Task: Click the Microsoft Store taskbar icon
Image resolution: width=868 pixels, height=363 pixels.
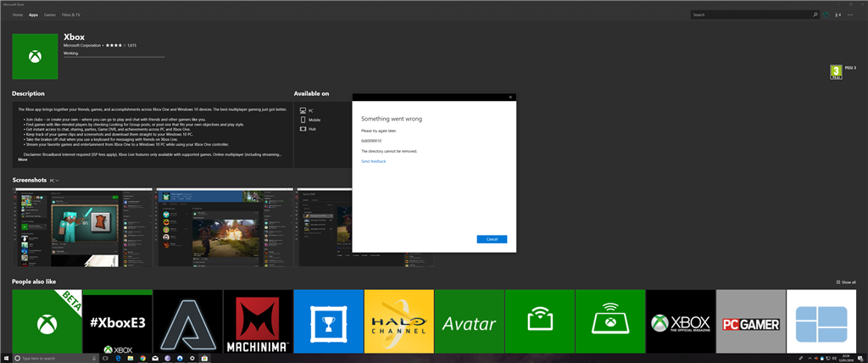Action: tap(204, 358)
